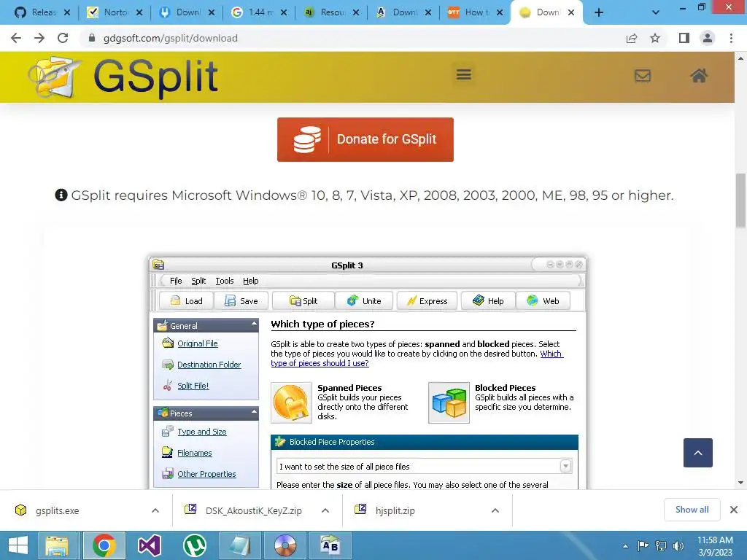Go back to the previous page

point(16,38)
